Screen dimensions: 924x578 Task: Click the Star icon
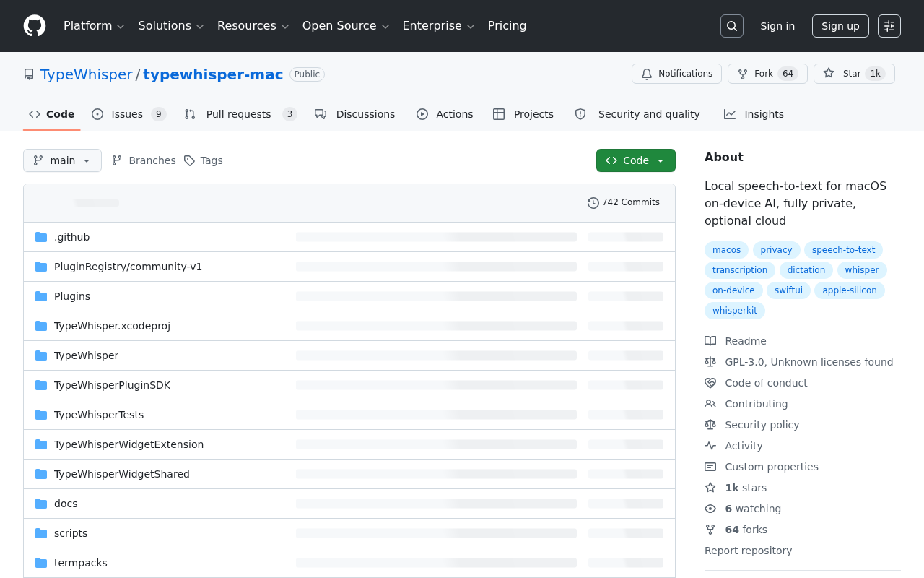pos(829,74)
